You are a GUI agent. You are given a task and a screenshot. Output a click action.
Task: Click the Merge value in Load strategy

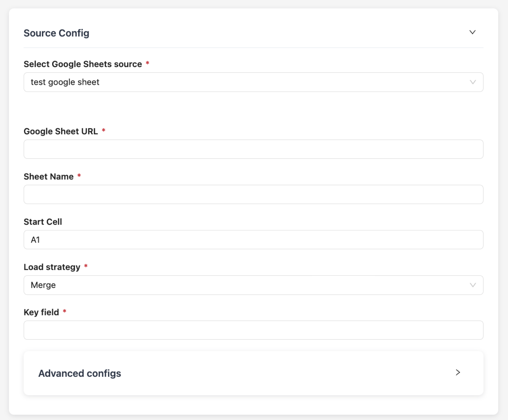point(43,285)
